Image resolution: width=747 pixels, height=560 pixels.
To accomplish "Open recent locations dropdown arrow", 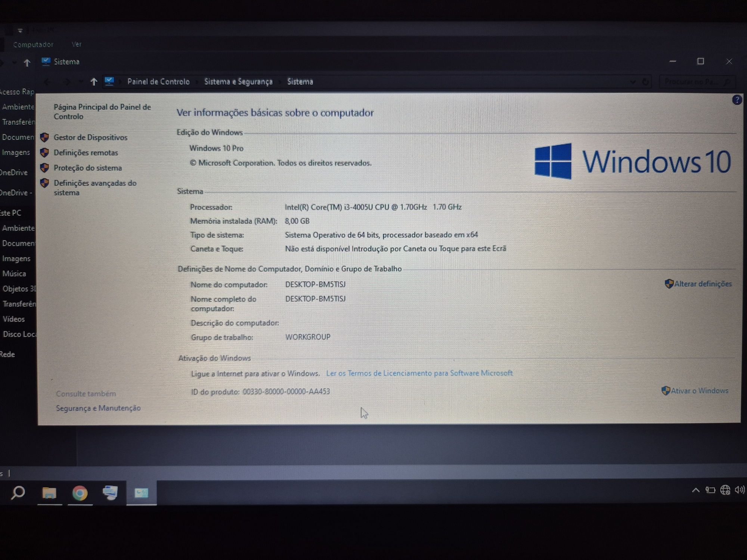I will click(x=81, y=82).
